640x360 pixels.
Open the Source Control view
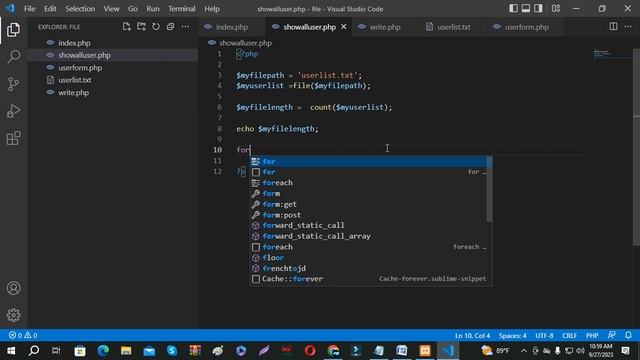coord(13,84)
